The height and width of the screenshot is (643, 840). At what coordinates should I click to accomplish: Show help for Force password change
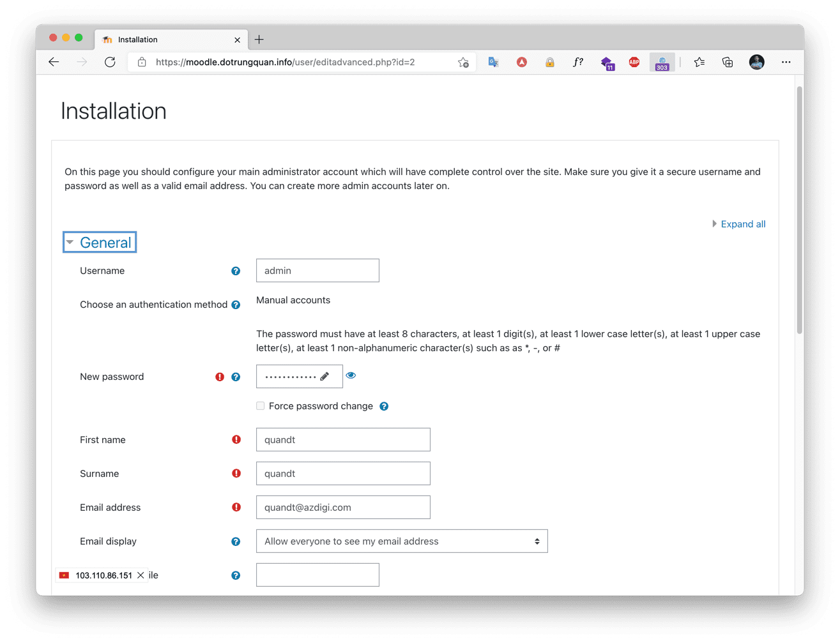click(x=384, y=406)
